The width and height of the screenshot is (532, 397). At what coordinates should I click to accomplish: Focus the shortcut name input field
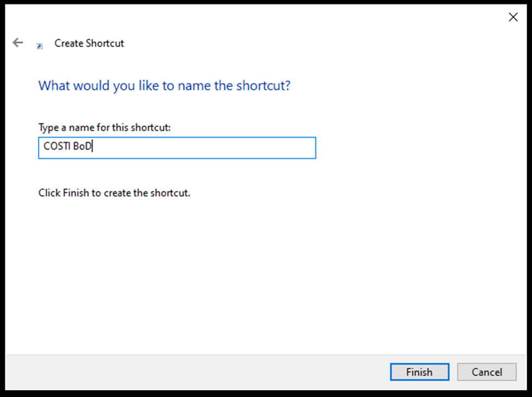point(177,148)
